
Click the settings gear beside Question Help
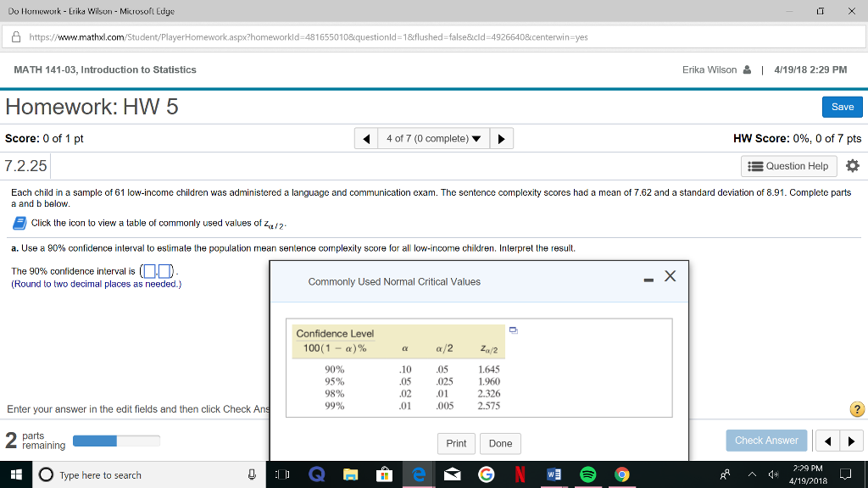pos(852,166)
